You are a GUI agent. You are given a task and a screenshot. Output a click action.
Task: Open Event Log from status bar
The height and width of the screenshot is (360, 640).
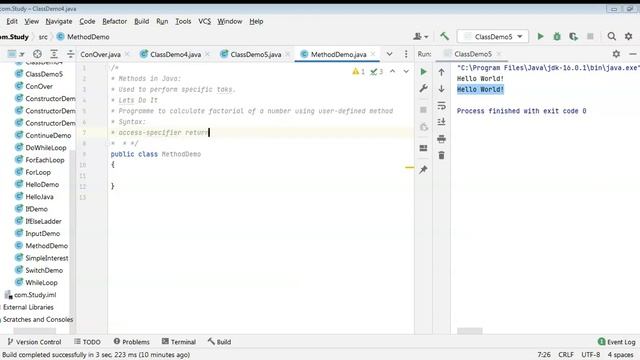[x=617, y=342]
